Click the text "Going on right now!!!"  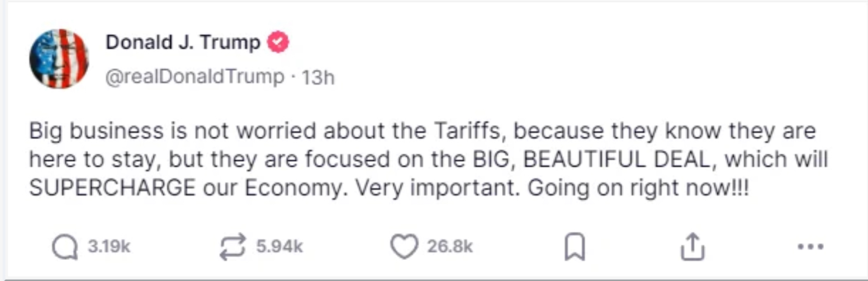coord(637,189)
